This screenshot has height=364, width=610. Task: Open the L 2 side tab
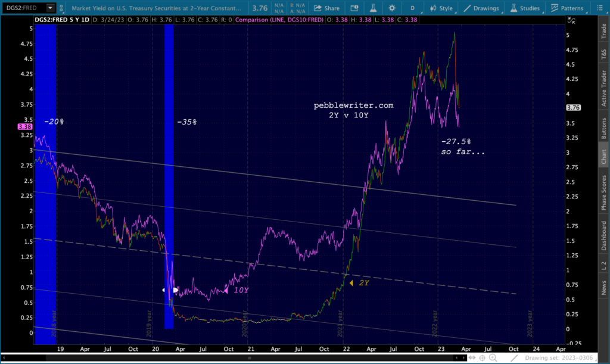(x=603, y=266)
